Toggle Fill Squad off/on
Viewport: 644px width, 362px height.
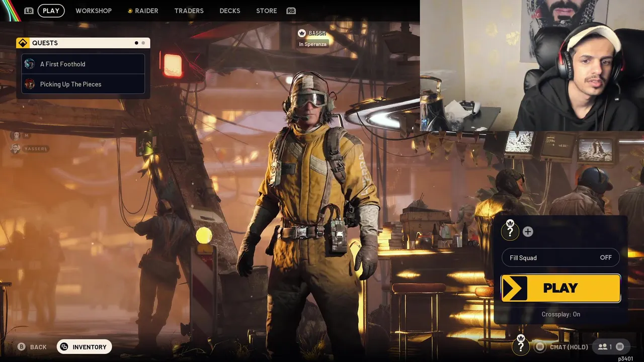[x=560, y=257]
